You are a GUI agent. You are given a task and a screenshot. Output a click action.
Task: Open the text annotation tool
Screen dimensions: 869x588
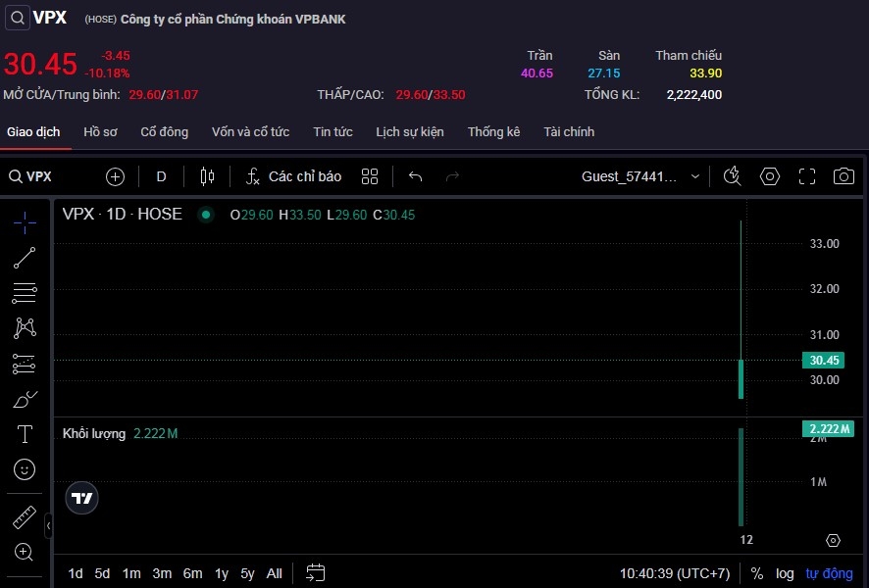pyautogui.click(x=25, y=434)
